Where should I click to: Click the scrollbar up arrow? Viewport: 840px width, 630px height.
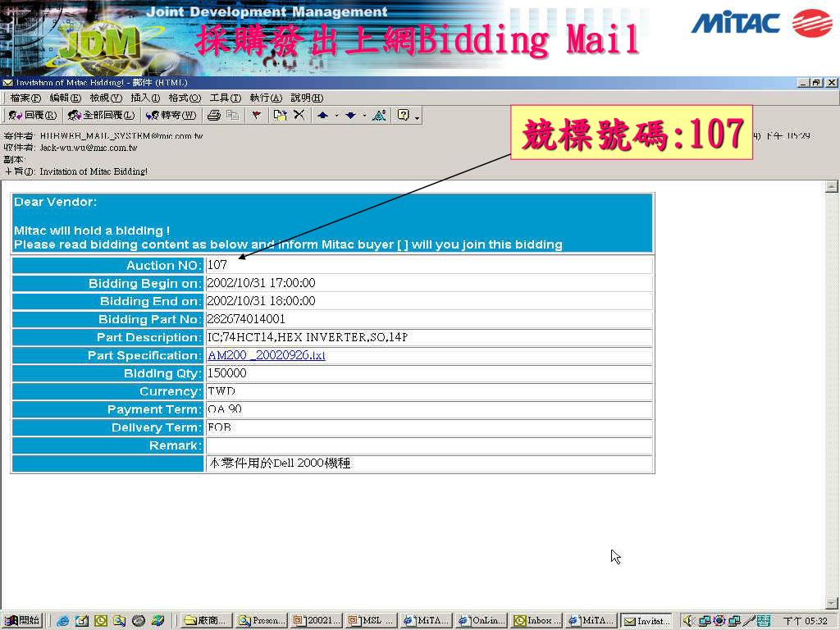point(832,186)
